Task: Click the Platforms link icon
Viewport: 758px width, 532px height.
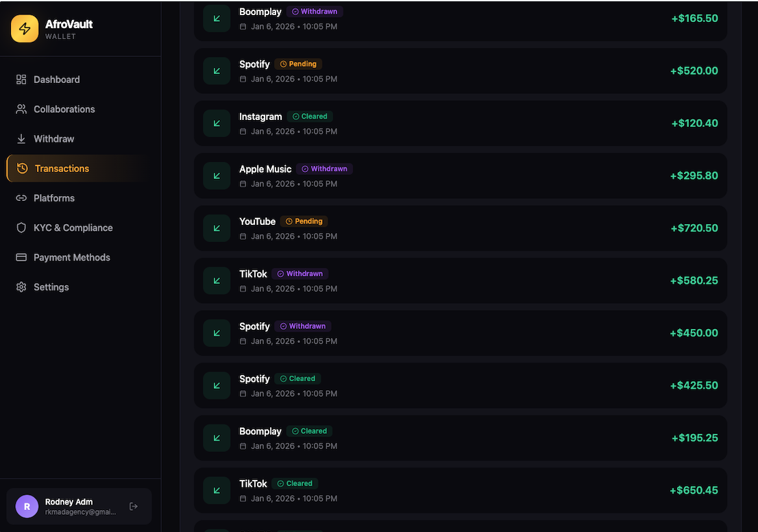Action: 21,198
